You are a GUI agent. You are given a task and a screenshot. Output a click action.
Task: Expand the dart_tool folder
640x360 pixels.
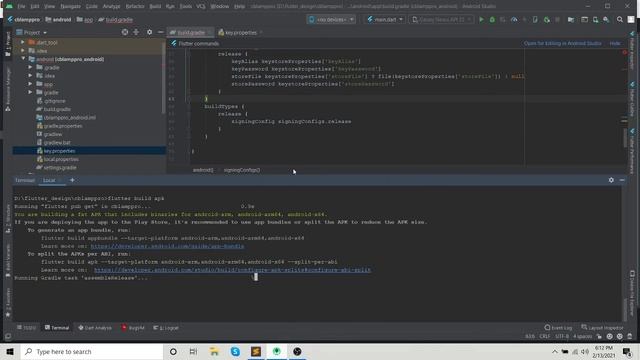(x=23, y=42)
